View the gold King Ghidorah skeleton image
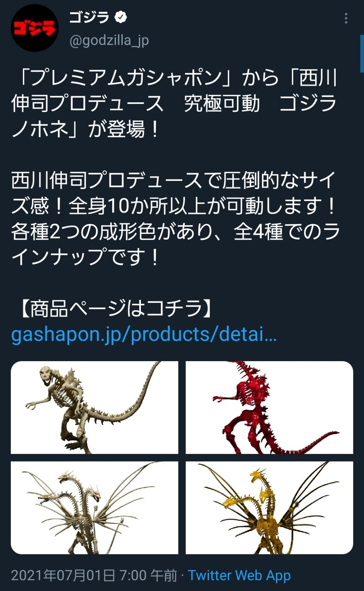The height and width of the screenshot is (591, 364). point(269,508)
